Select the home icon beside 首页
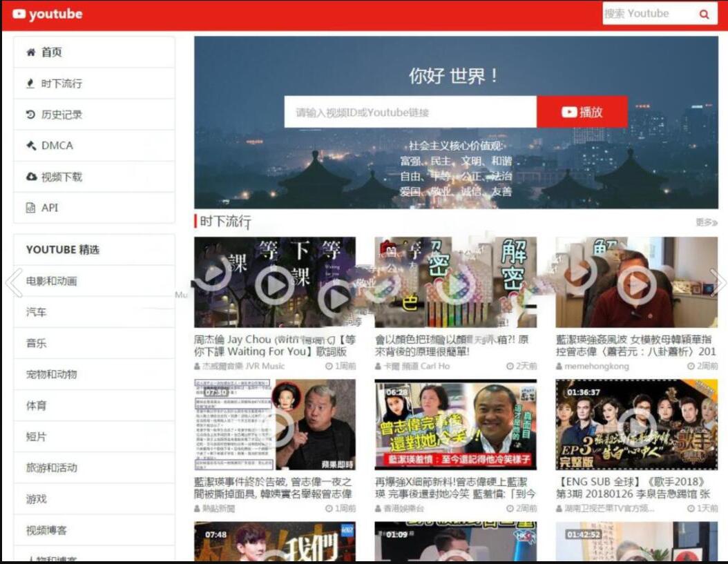The height and width of the screenshot is (564, 728). point(30,52)
